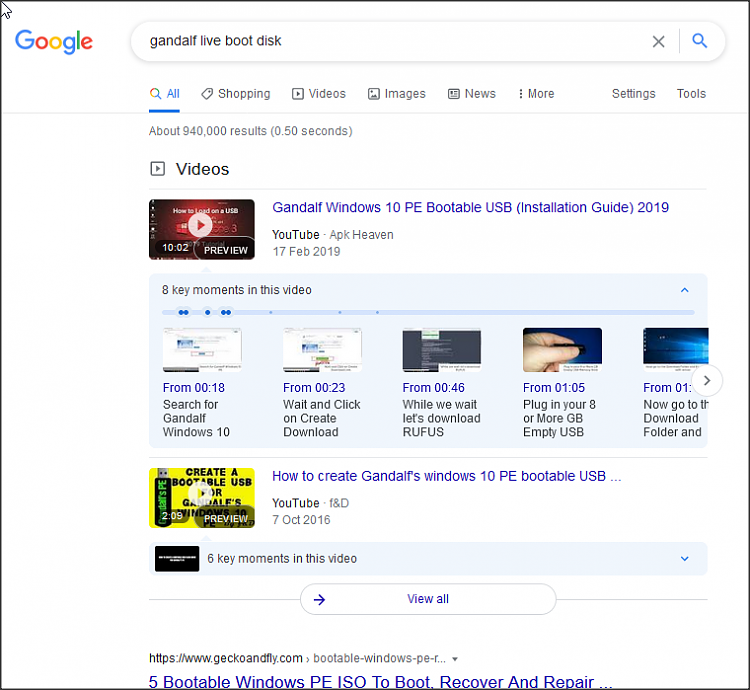
Task: Click the From 00:46 timestamp link
Action: click(433, 388)
